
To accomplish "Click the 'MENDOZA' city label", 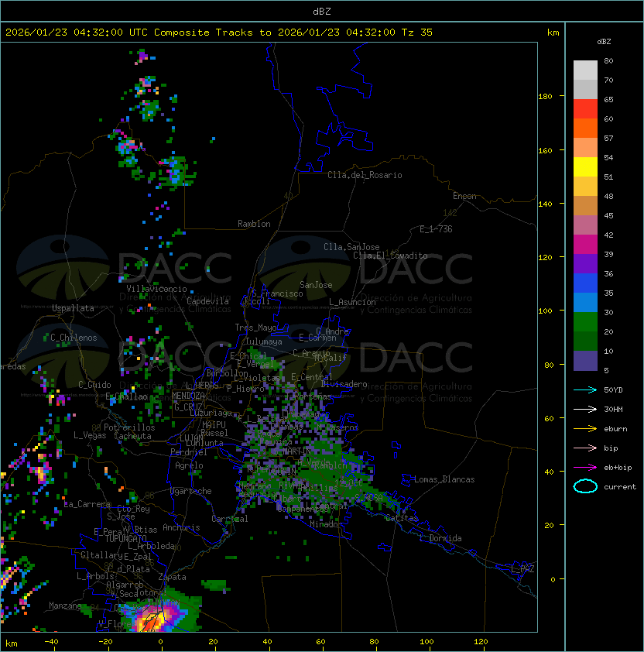I will click(188, 396).
